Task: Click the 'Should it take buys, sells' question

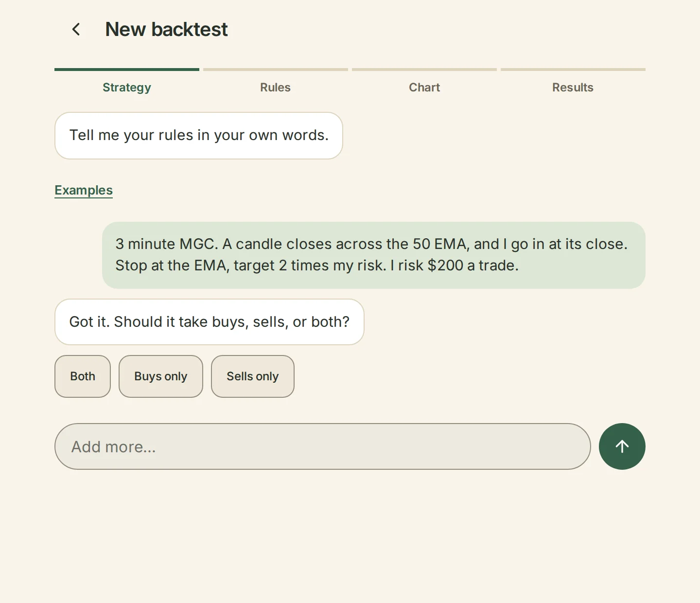Action: pyautogui.click(x=210, y=322)
